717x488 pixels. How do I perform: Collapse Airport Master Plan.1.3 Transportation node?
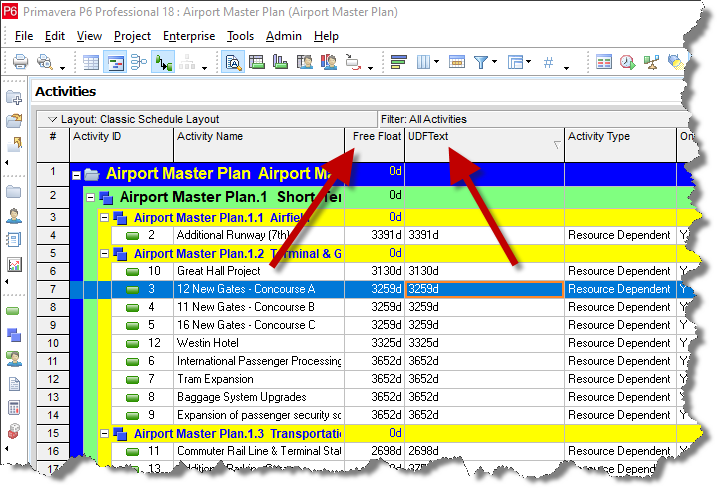pyautogui.click(x=104, y=433)
